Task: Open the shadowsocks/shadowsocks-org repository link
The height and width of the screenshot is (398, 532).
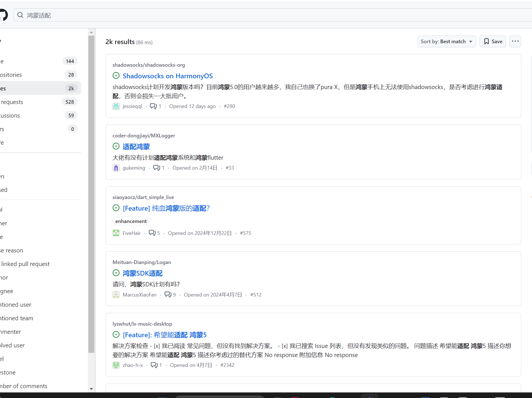Action: (x=149, y=65)
